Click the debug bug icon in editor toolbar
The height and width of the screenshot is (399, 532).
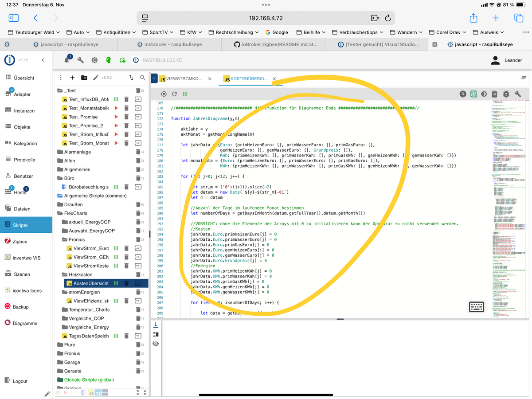(x=506, y=94)
